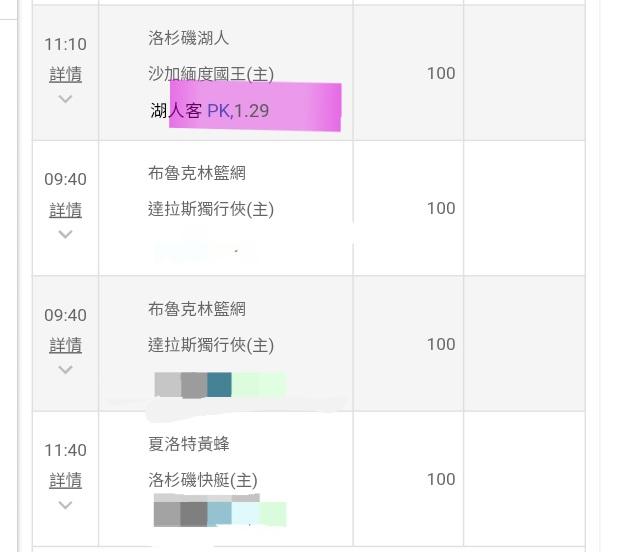This screenshot has height=552, width=620.
Task: Click the 11:10 game time
Action: pos(65,44)
